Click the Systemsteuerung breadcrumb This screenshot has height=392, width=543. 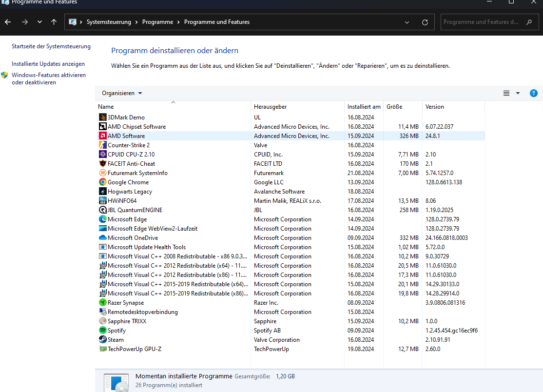(x=109, y=22)
